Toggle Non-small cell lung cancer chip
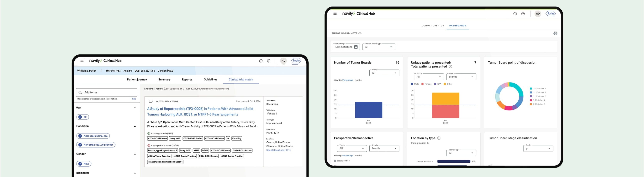This screenshot has width=644, height=177. click(x=96, y=145)
